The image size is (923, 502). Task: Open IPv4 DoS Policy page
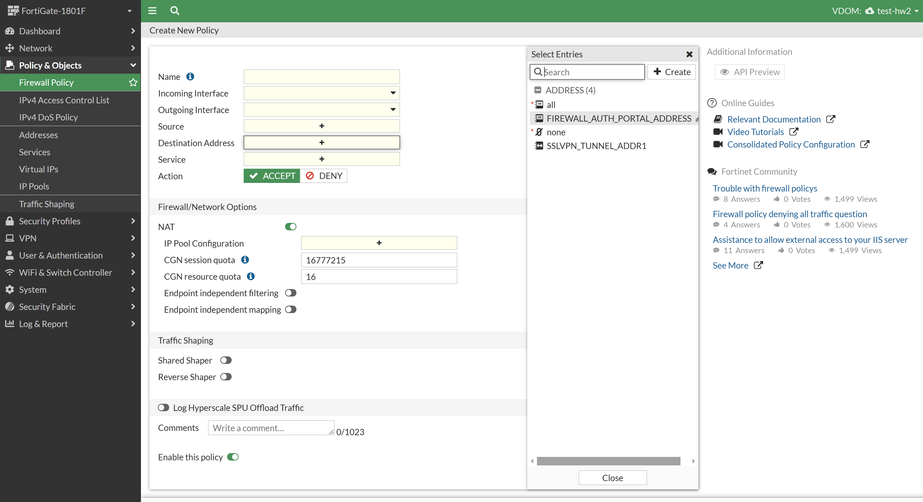click(48, 117)
